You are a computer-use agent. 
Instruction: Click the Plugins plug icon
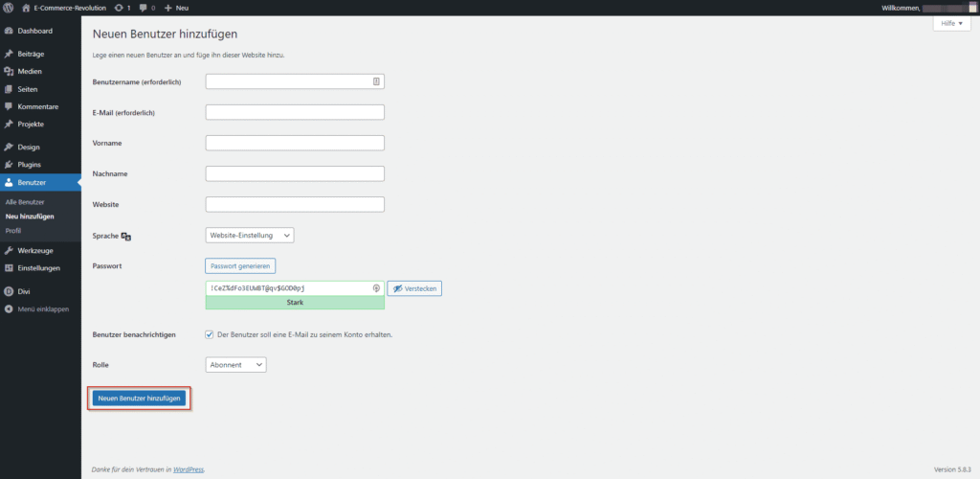coord(9,165)
